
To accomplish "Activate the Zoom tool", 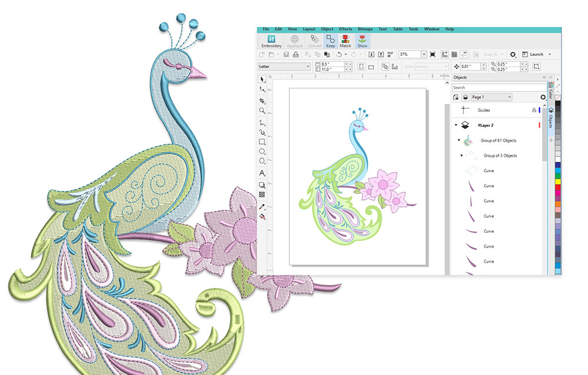I will tap(263, 109).
